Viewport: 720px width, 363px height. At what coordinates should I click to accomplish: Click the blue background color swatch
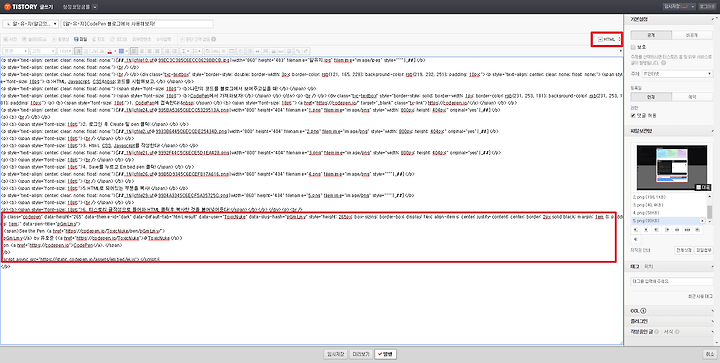tap(122, 51)
